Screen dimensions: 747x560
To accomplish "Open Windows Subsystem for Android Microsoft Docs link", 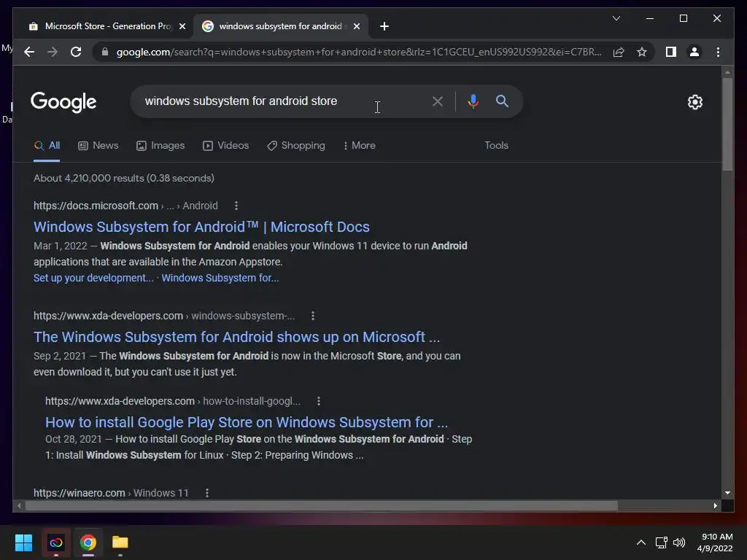I will click(201, 227).
